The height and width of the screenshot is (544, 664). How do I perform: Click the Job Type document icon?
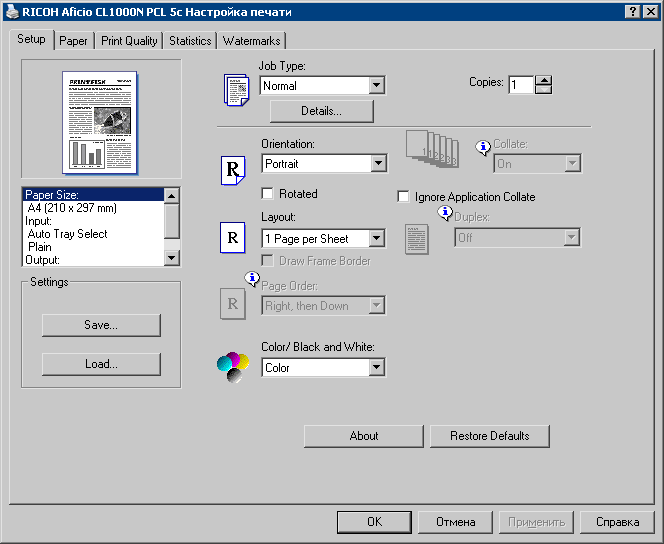(x=236, y=90)
